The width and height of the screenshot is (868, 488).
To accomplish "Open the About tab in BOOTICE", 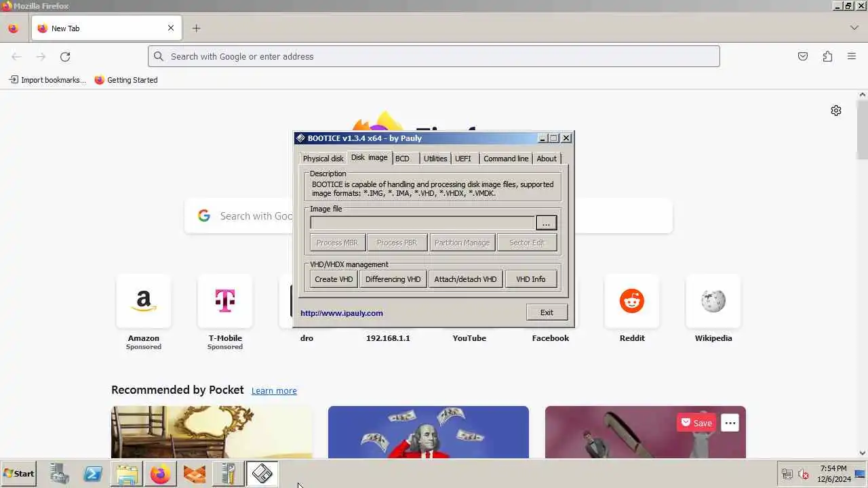I will point(547,159).
